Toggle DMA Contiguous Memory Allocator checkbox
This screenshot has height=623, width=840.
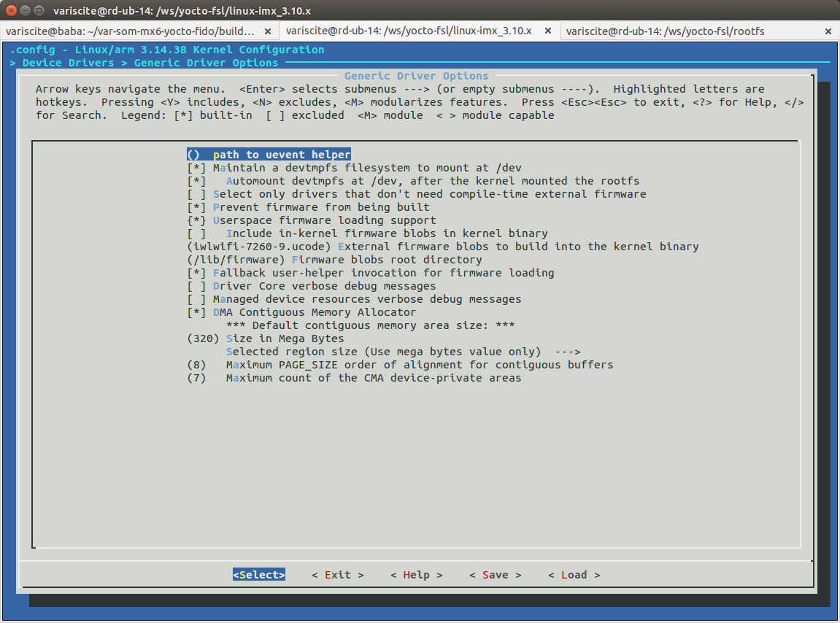(x=196, y=312)
